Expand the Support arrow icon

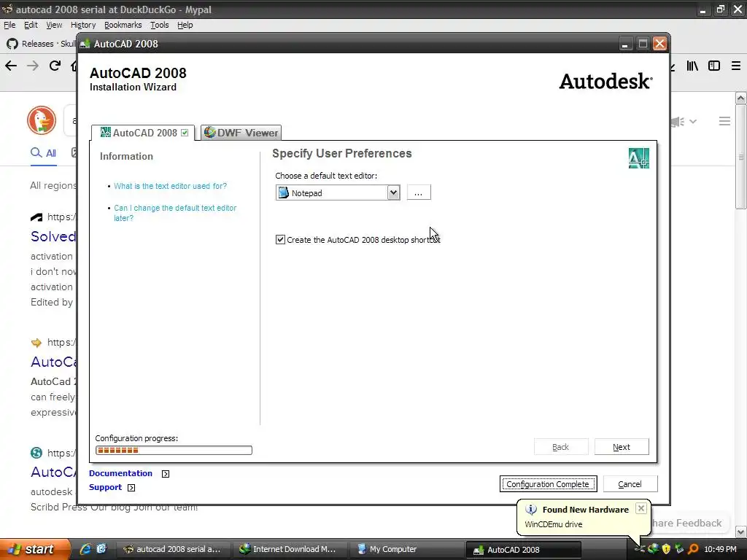coord(131,488)
